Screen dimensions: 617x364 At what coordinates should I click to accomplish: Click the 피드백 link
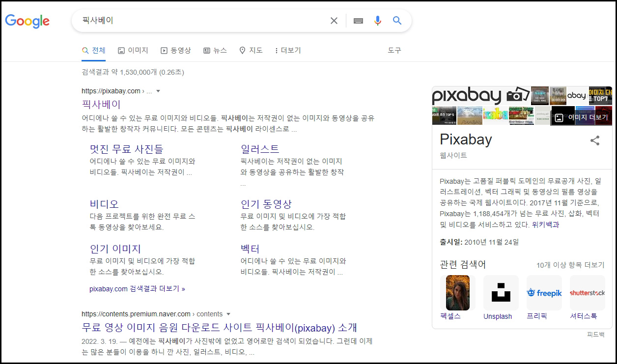[596, 335]
